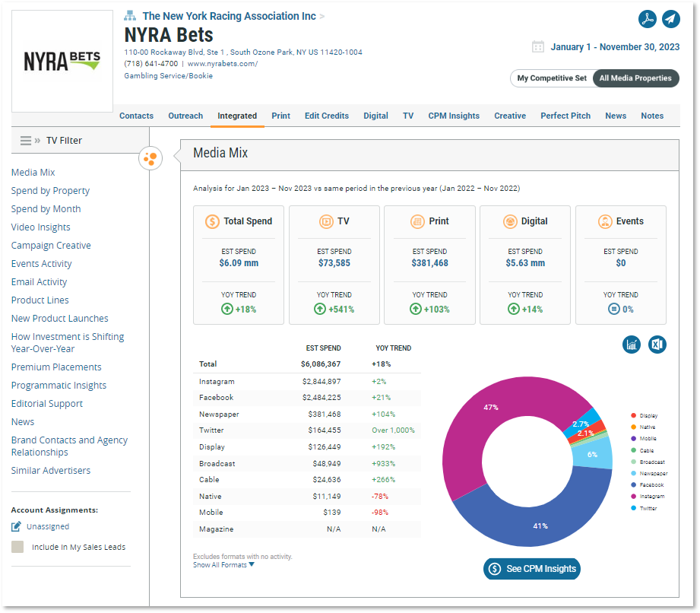This screenshot has height=613, width=700.
Task: Click the Broadcast $48,949 table row
Action: click(x=307, y=464)
